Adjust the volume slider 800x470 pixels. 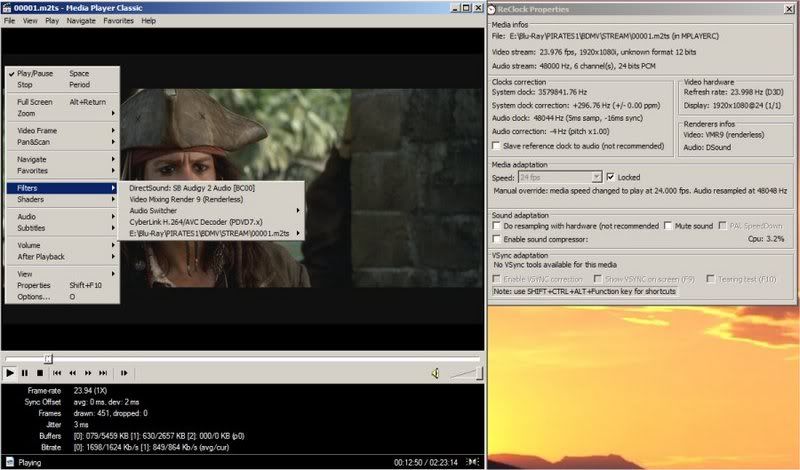(x=466, y=374)
